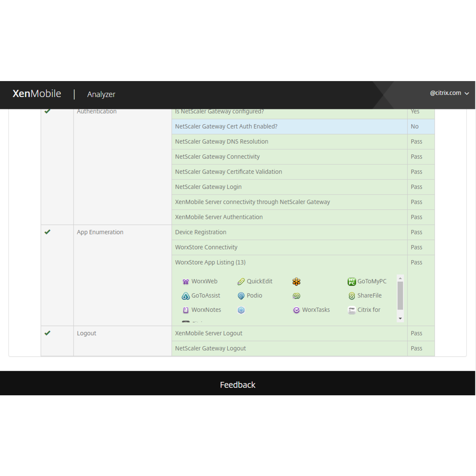Select the GoToAssist icon

coord(186,296)
